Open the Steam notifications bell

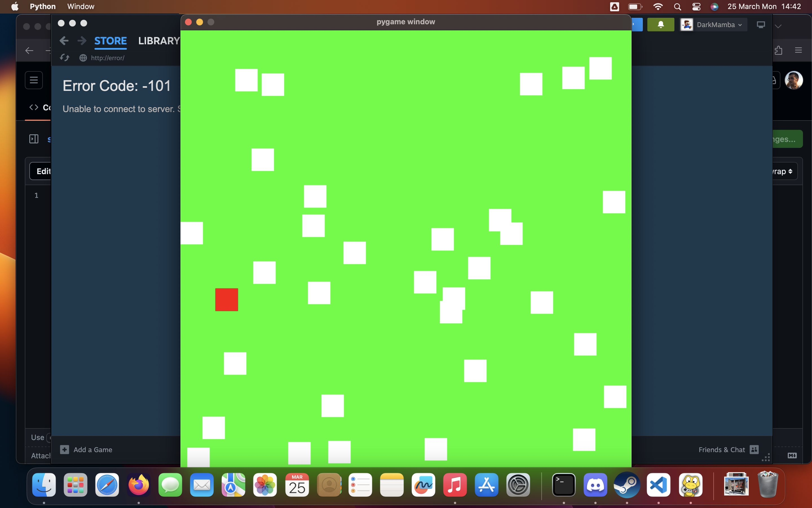(x=660, y=25)
